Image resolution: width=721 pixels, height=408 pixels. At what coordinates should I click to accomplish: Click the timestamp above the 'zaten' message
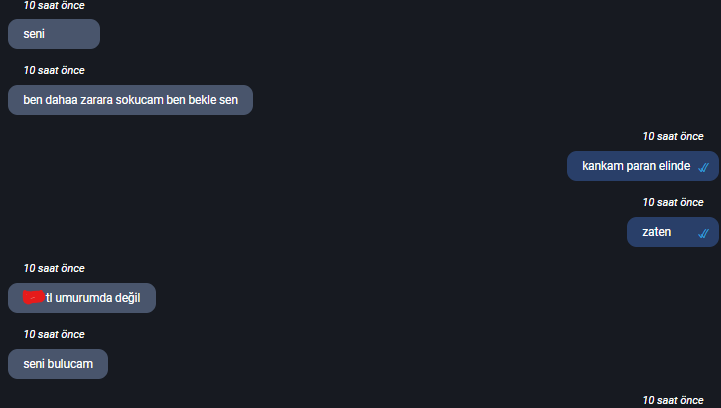point(673,202)
